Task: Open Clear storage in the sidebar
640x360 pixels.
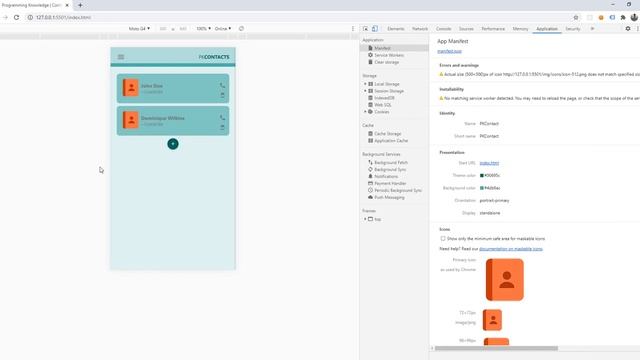Action: pos(386,62)
